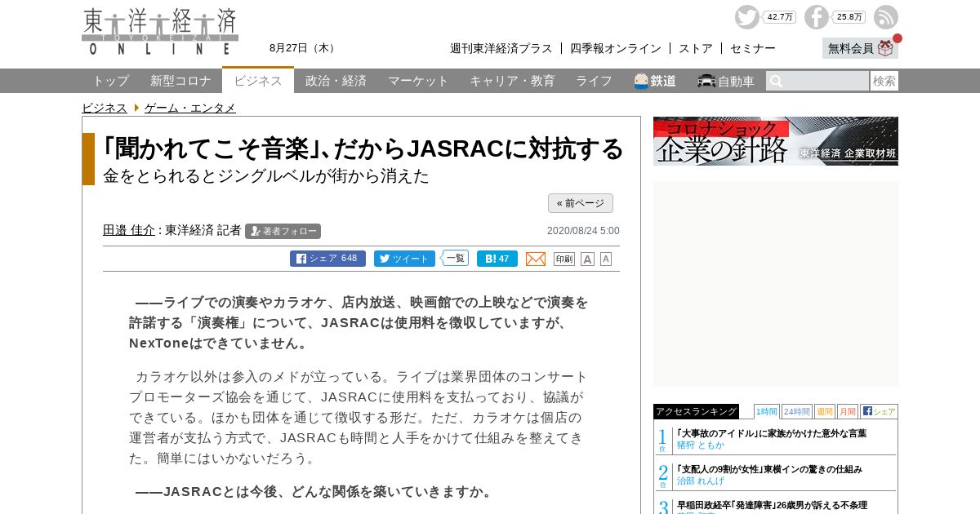
Task: Select the ビジネス nav tab
Action: pyautogui.click(x=258, y=80)
